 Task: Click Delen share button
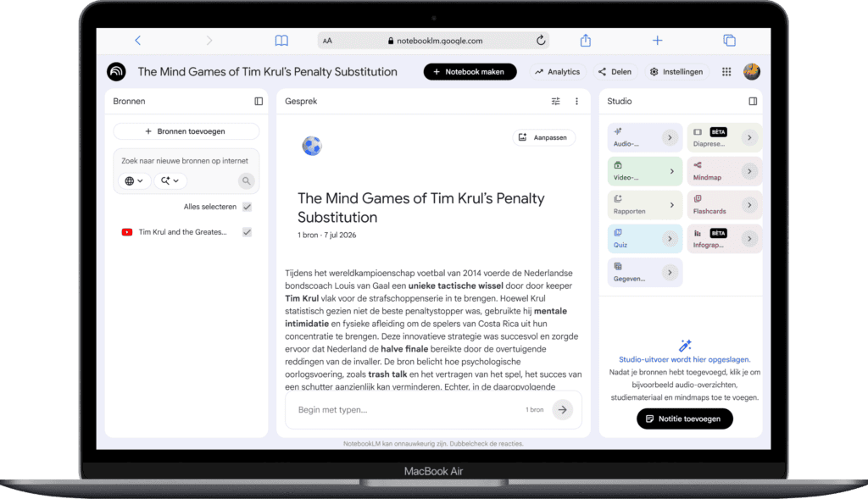click(x=615, y=72)
